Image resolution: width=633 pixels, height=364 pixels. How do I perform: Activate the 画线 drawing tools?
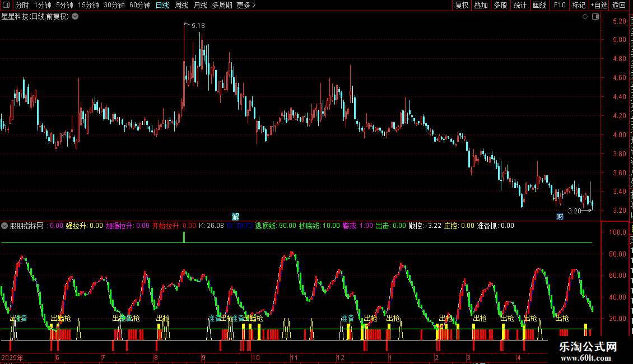pos(539,5)
